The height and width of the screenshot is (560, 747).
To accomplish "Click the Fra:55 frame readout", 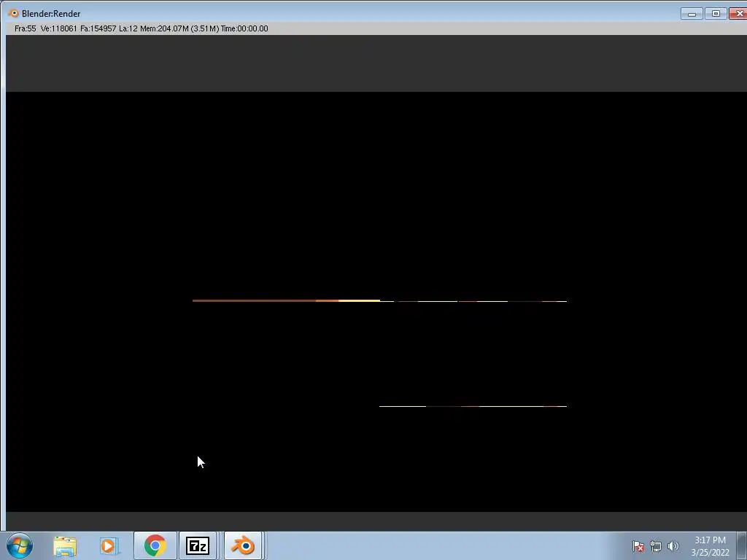I will 26,28.
